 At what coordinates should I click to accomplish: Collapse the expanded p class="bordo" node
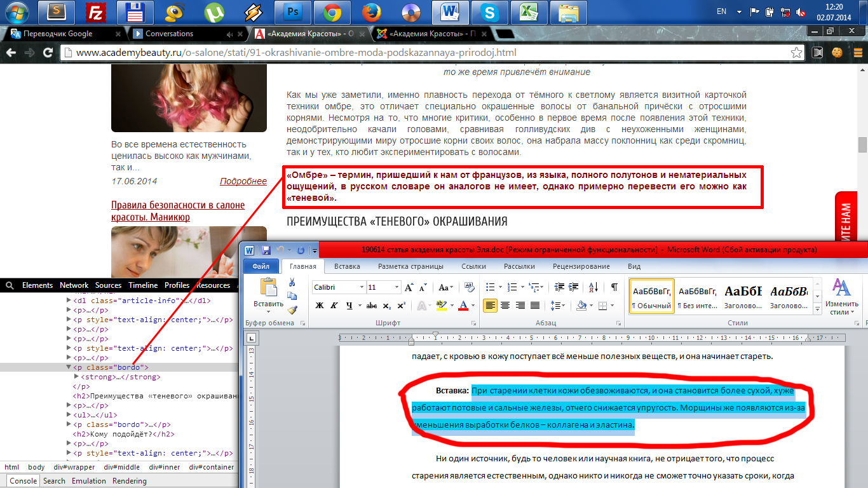click(69, 367)
